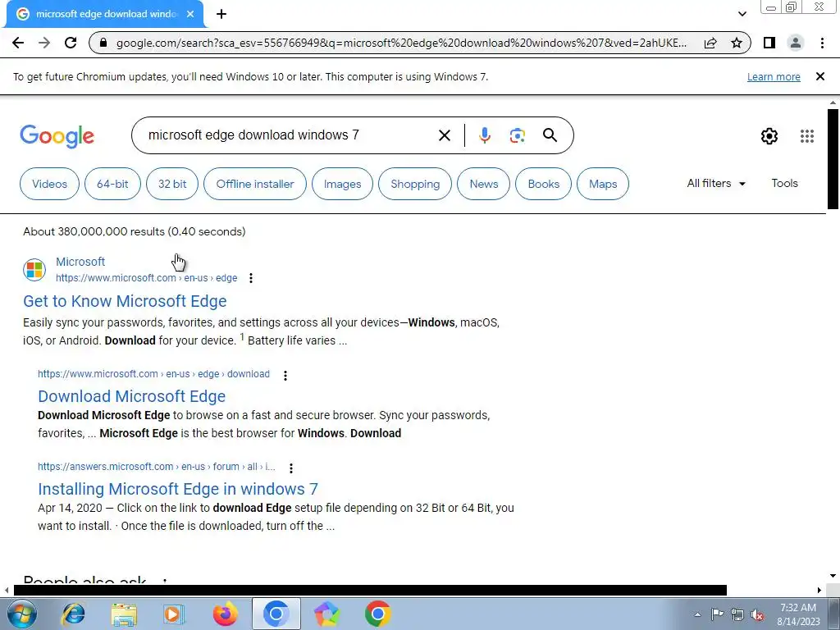Viewport: 840px width, 630px height.
Task: Switch to Books results
Action: pos(543,184)
